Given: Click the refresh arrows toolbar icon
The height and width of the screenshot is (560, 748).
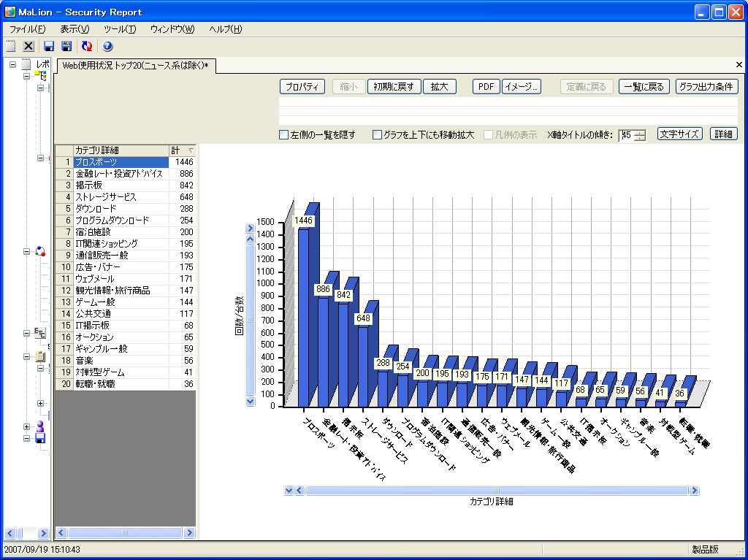Looking at the screenshot, I should pos(87,46).
